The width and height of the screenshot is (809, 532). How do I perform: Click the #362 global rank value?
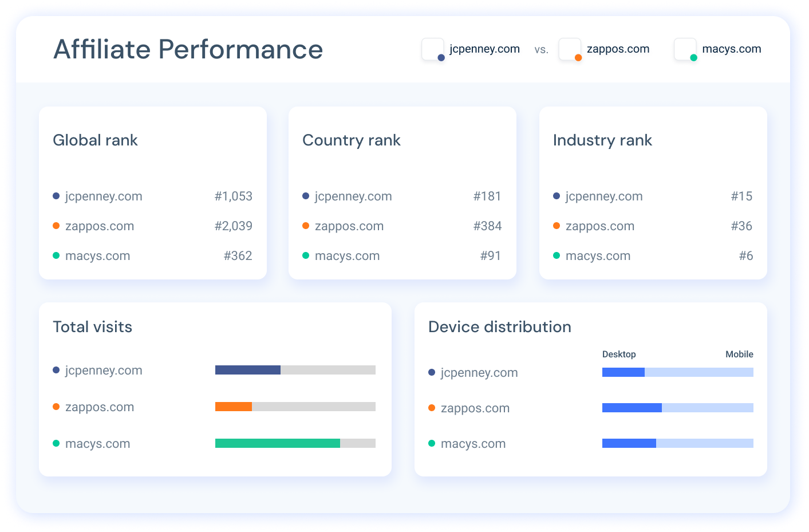[x=238, y=256]
